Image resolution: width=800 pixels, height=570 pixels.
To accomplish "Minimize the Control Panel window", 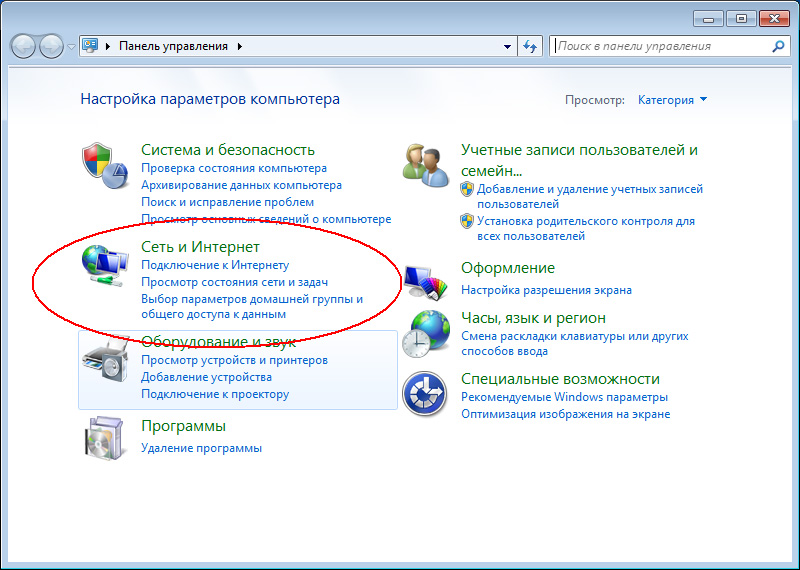I will click(x=708, y=19).
